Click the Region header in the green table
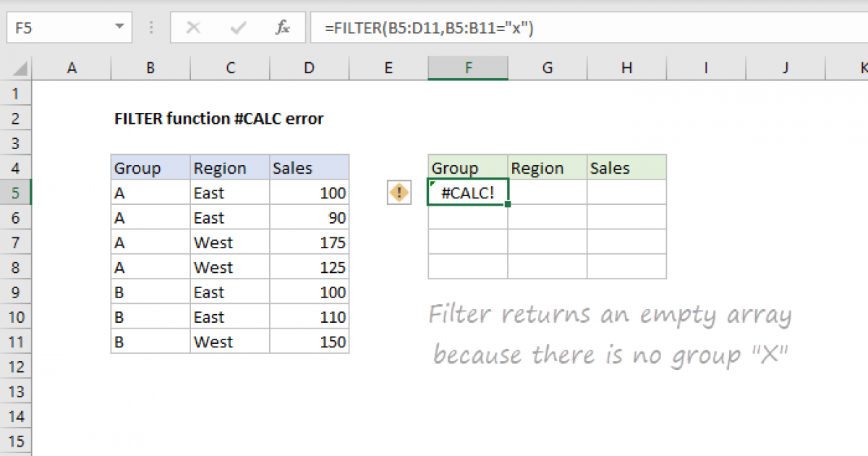This screenshot has width=868, height=456. (x=547, y=169)
